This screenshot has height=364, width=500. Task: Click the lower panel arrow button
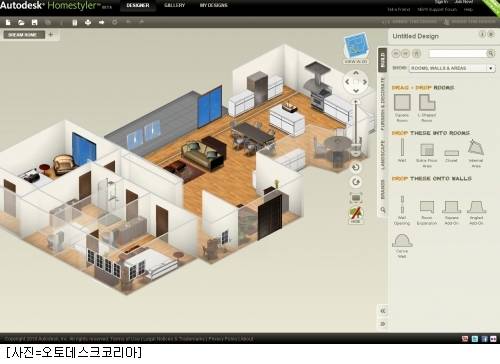383,324
